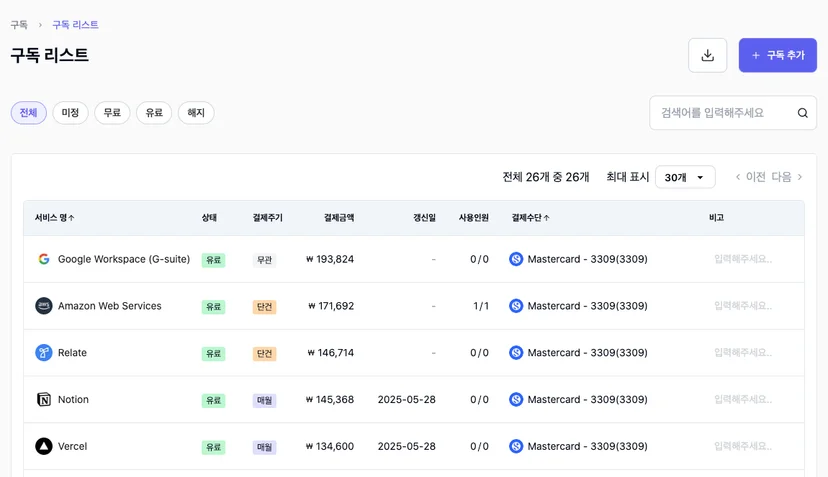Image resolution: width=828 pixels, height=477 pixels.
Task: Click the 구독 추가 button
Action: [778, 55]
